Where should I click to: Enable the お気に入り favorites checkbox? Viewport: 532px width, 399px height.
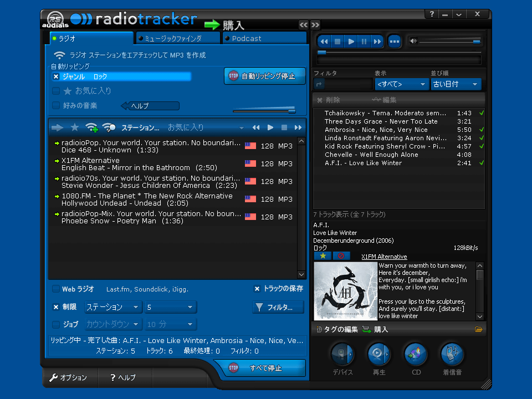tap(56, 91)
